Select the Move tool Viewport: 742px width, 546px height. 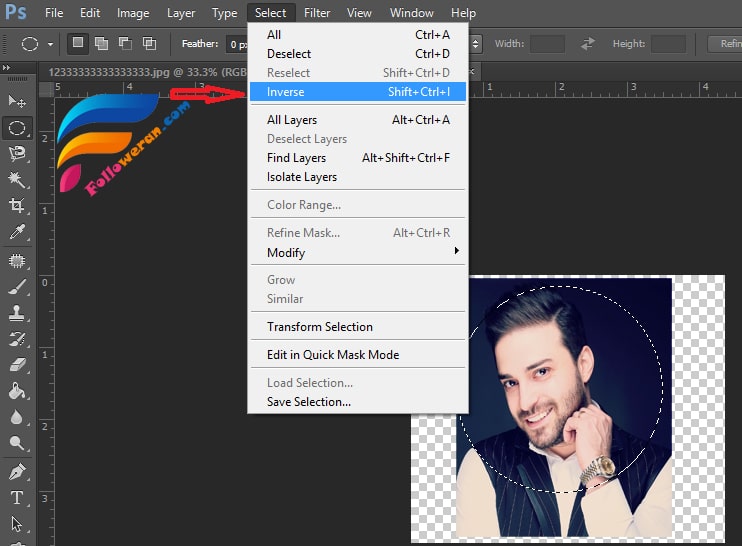point(17,101)
